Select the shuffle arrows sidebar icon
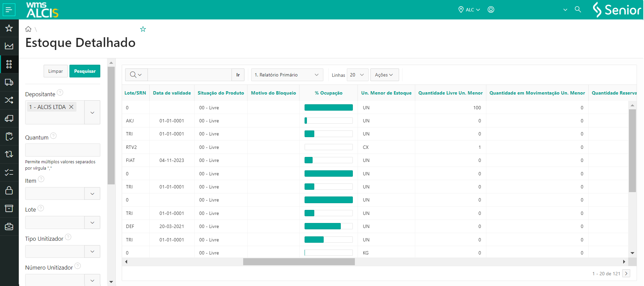 (x=9, y=100)
